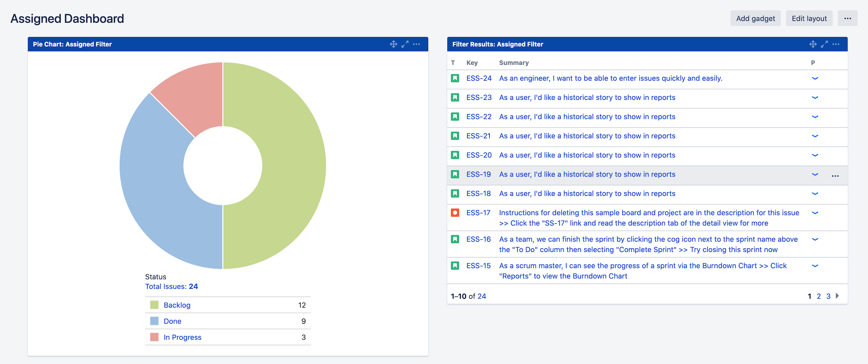Viewport: 868px width, 364px height.
Task: Open the chevron dropdown on ESS-17 row
Action: (815, 212)
